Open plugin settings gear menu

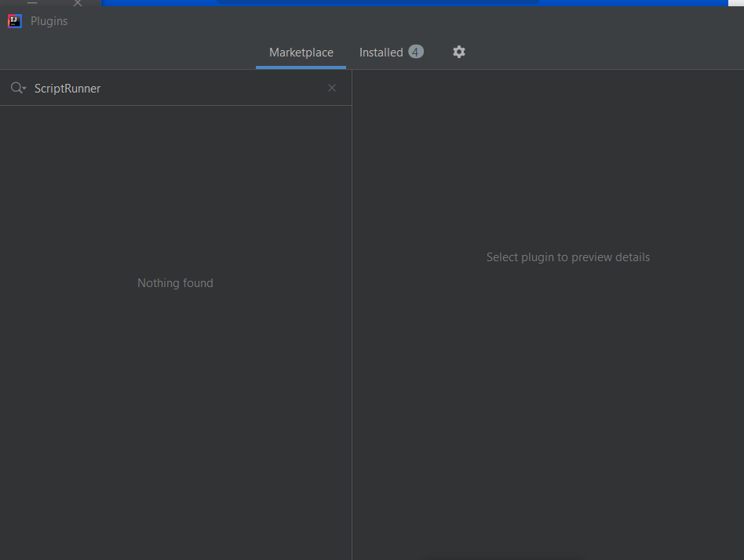point(459,53)
